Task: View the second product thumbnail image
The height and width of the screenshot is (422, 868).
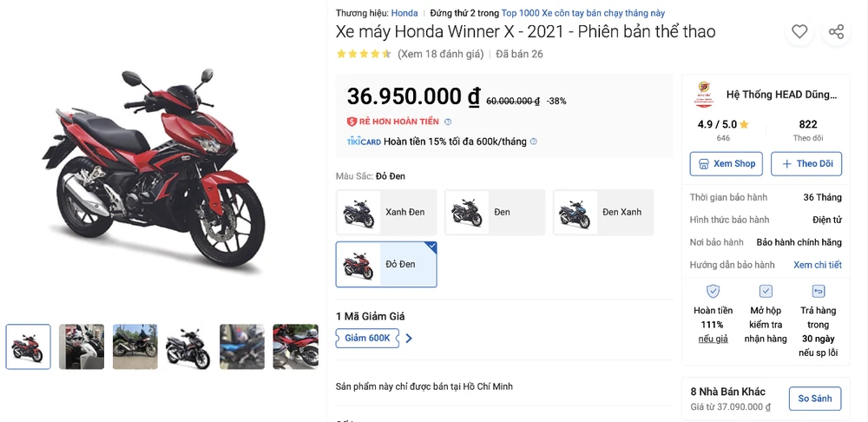Action: [x=82, y=346]
